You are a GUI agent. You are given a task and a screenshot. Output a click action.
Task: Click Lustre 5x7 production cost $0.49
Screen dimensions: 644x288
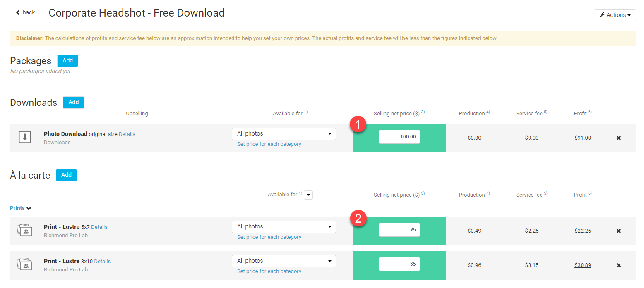click(x=474, y=231)
